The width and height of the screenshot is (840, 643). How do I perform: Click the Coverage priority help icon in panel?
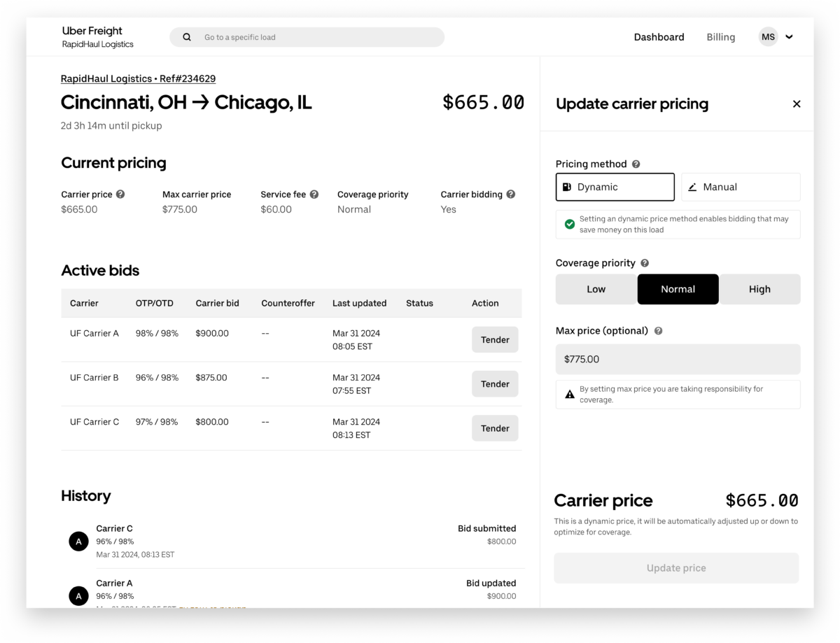tap(645, 263)
